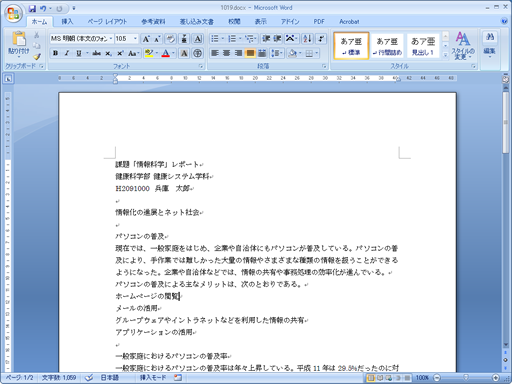Save the document from Quick Access toolbar
Image resolution: width=512 pixels, height=384 pixels.
click(32, 8)
